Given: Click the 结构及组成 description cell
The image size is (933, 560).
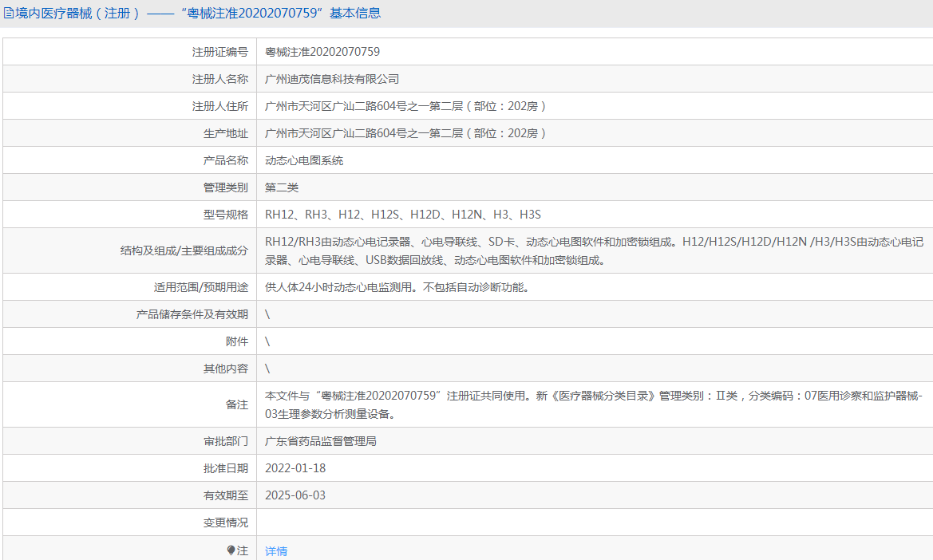Looking at the screenshot, I should (559, 250).
